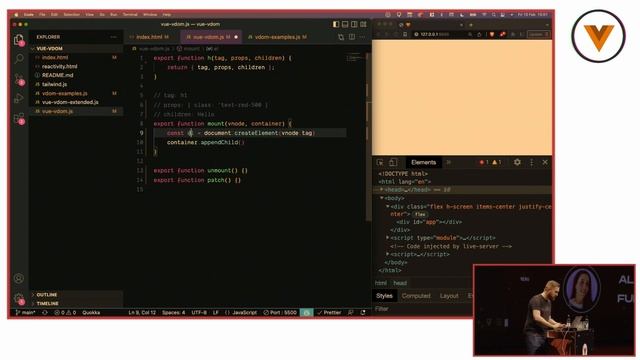Open README.md in the file explorer

(58, 76)
